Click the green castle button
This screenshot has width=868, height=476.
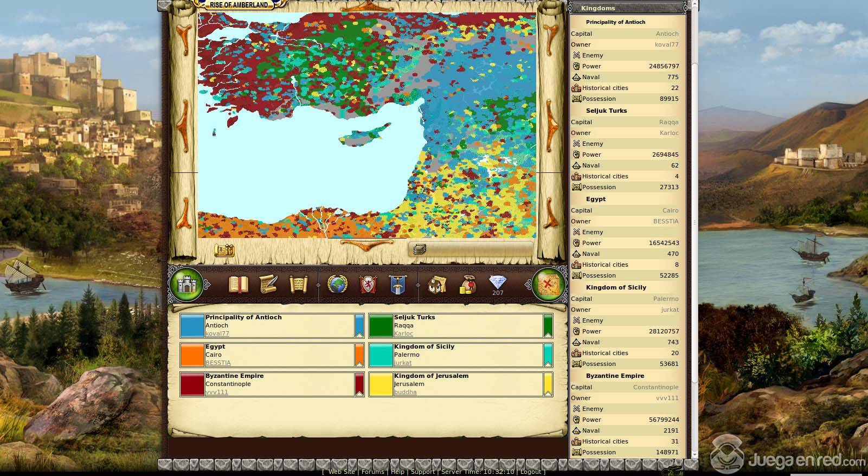click(x=186, y=284)
